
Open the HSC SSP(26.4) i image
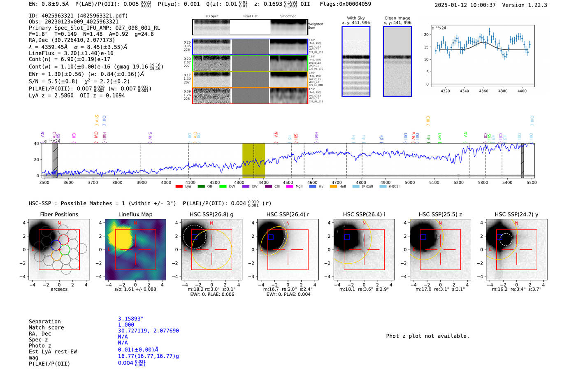364,249
